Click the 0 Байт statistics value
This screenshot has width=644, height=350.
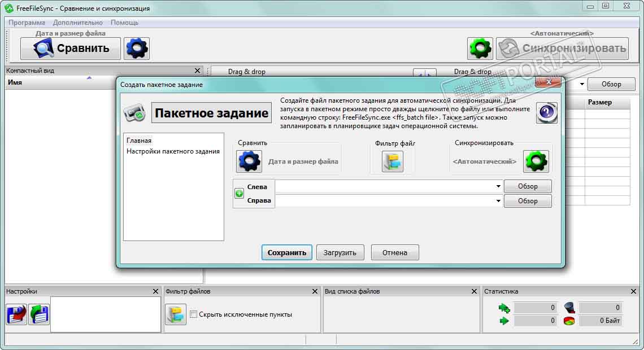[x=601, y=321]
